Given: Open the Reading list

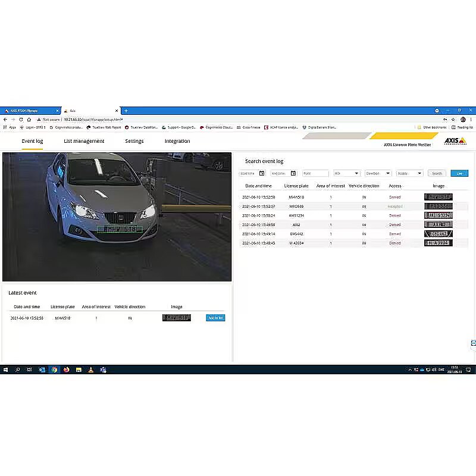Looking at the screenshot, I should [x=462, y=127].
